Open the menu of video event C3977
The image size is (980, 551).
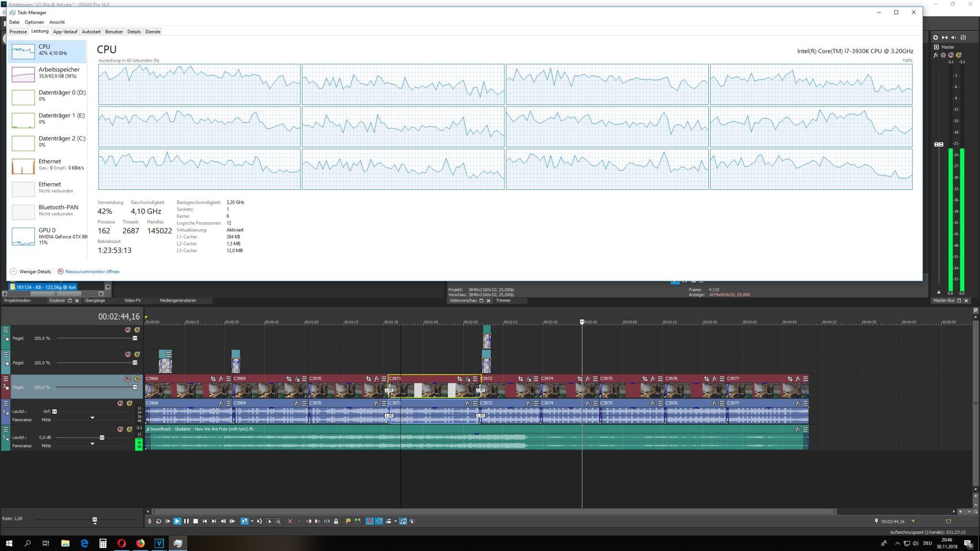(805, 379)
